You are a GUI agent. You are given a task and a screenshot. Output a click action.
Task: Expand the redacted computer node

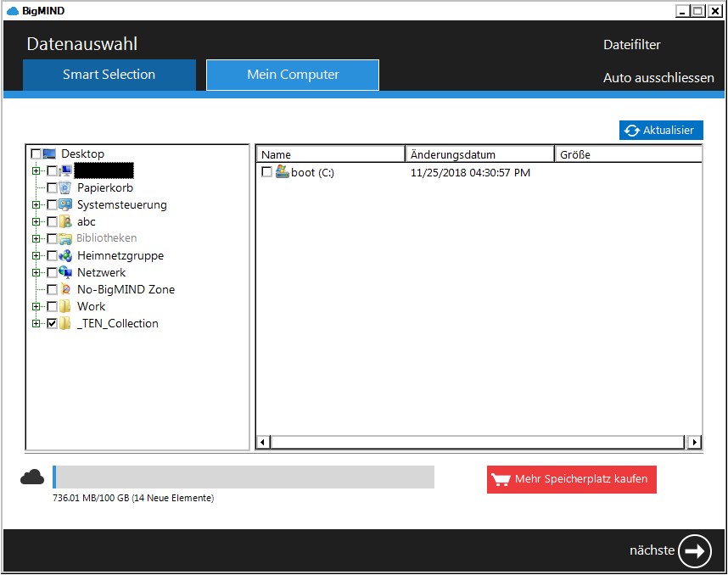[36, 170]
